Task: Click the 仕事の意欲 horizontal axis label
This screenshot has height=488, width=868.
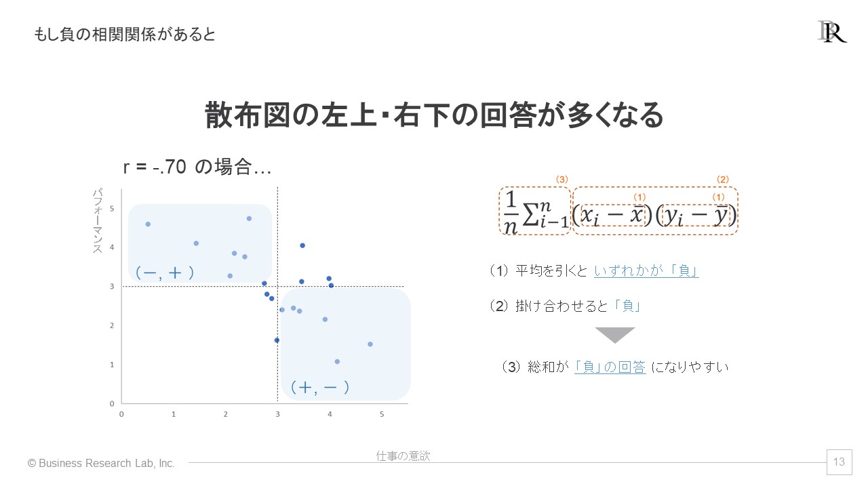Action: pos(403,456)
